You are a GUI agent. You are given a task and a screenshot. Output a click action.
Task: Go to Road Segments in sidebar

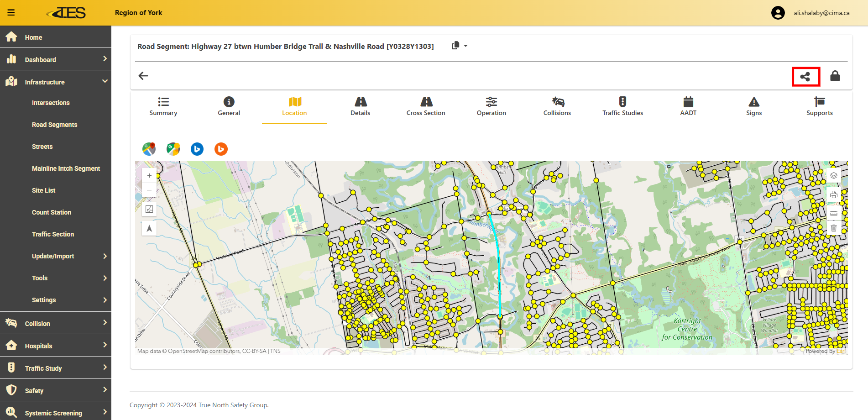pyautogui.click(x=54, y=125)
